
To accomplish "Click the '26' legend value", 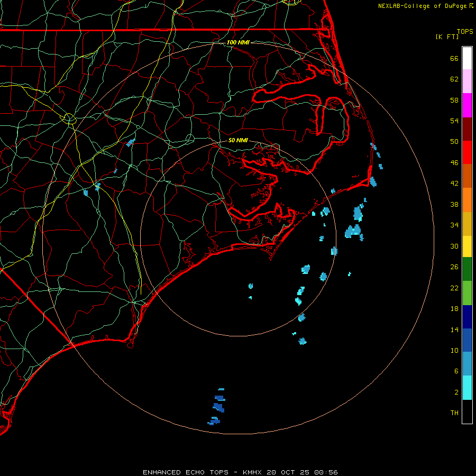I will (x=454, y=267).
